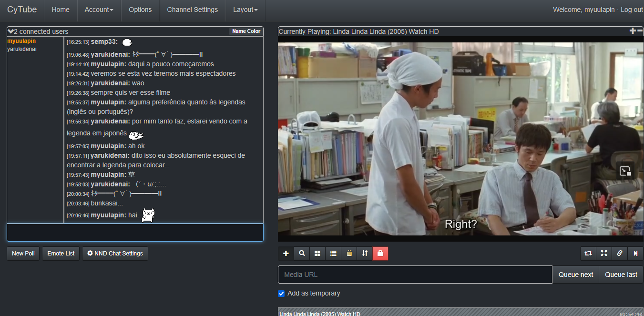Click the reload media retweet icon
Screen dimensions: 644x316
(588, 254)
